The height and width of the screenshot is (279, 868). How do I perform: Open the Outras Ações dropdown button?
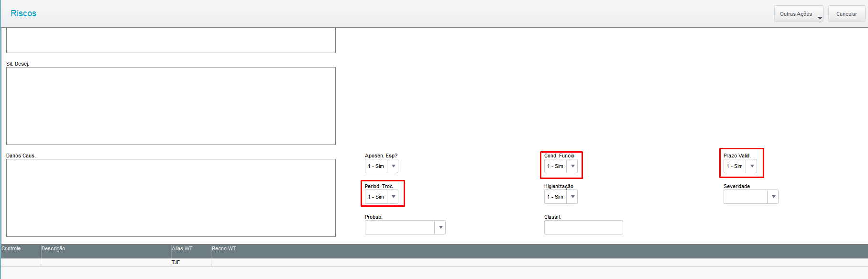pyautogui.click(x=798, y=14)
